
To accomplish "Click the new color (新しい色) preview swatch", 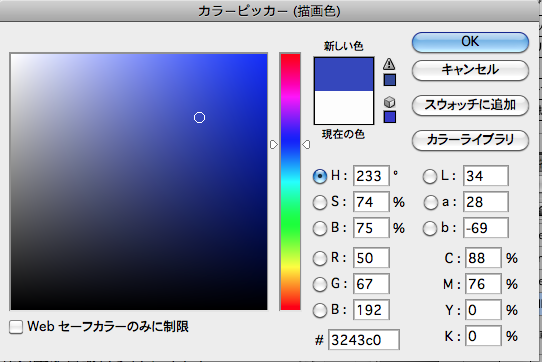I will (x=344, y=74).
